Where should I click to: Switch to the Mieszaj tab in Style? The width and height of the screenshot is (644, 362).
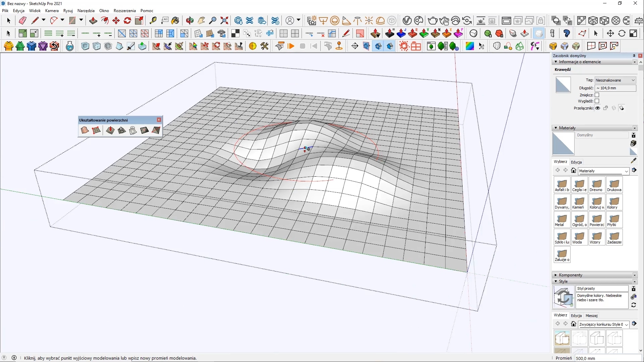pyautogui.click(x=591, y=316)
